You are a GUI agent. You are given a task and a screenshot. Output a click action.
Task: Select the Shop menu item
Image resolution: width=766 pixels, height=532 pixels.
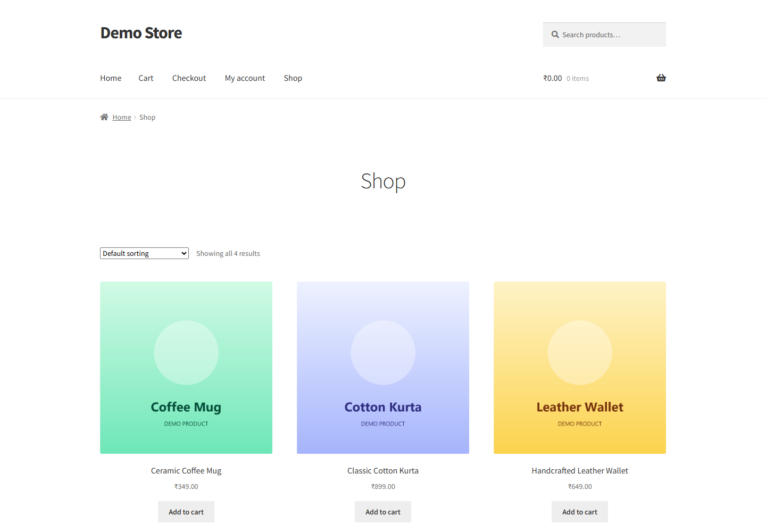[x=293, y=78]
